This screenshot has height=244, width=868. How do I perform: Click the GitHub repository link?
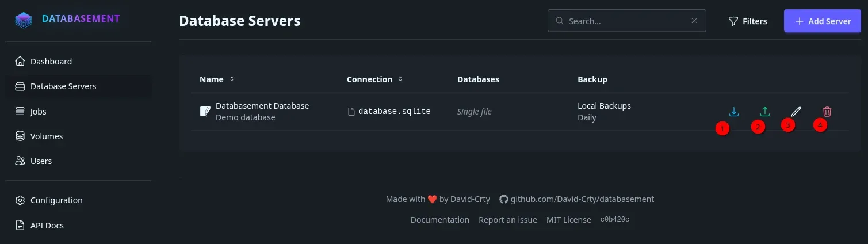576,199
